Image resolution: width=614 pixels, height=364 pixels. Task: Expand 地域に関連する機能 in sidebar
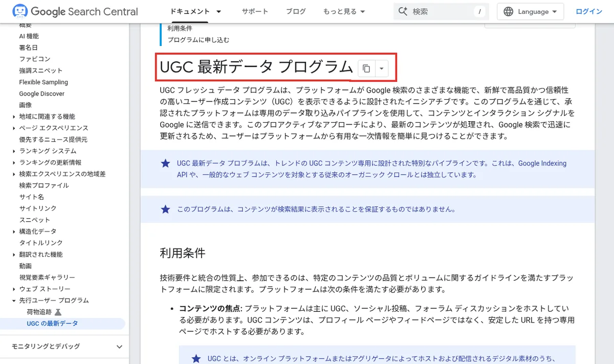click(x=14, y=117)
